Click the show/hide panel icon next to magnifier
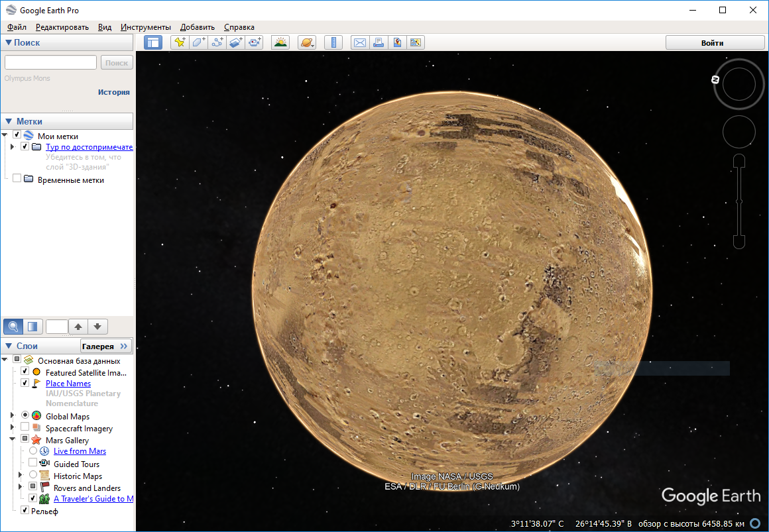This screenshot has width=769, height=532. point(32,327)
